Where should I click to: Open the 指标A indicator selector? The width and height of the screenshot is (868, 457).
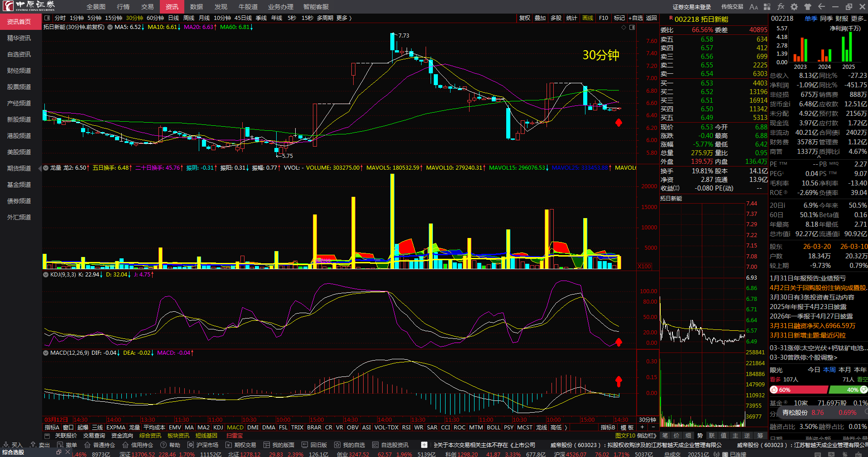click(x=52, y=427)
